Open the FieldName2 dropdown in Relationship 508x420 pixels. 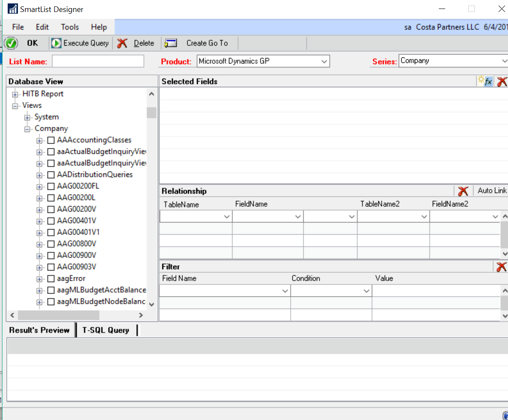click(x=495, y=217)
